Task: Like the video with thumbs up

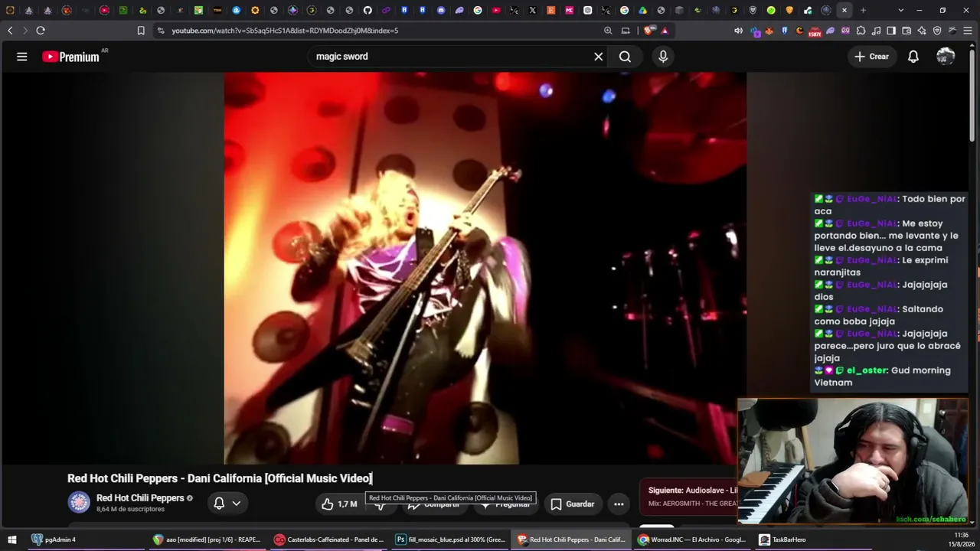Action: pyautogui.click(x=339, y=504)
